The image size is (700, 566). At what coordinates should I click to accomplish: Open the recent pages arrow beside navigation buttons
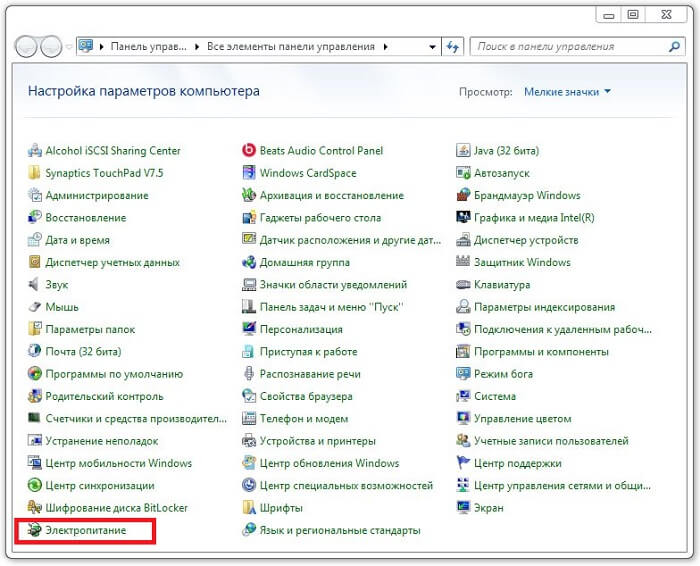69,46
